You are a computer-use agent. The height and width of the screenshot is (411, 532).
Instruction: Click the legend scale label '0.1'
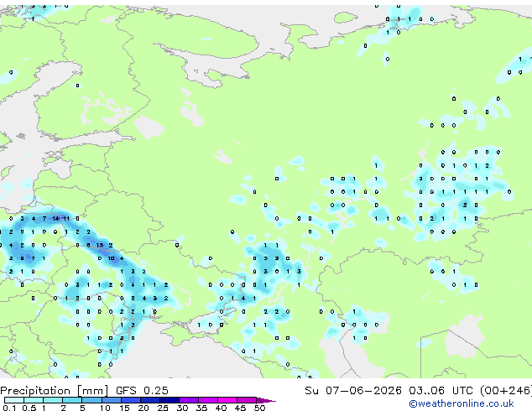(9, 408)
